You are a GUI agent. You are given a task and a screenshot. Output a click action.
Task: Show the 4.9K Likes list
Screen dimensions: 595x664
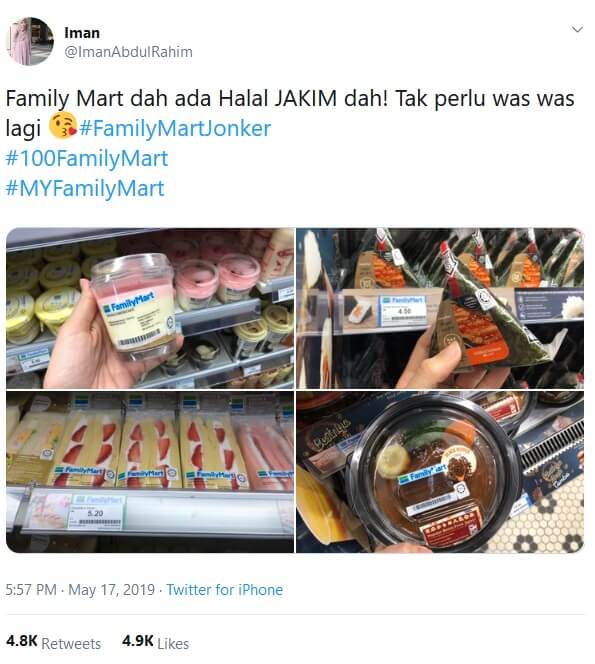(155, 642)
